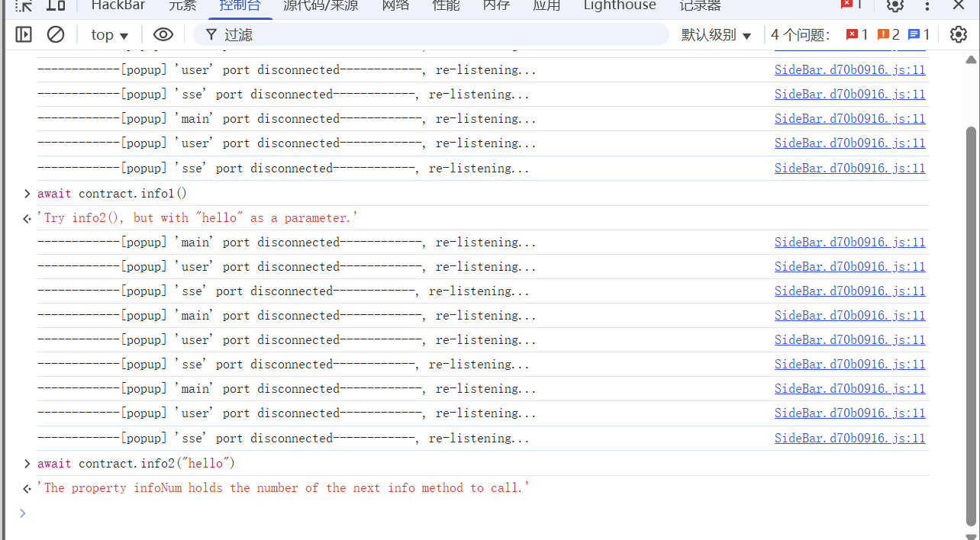Click the blue info issues badge
This screenshot has height=540, width=980.
[x=919, y=34]
